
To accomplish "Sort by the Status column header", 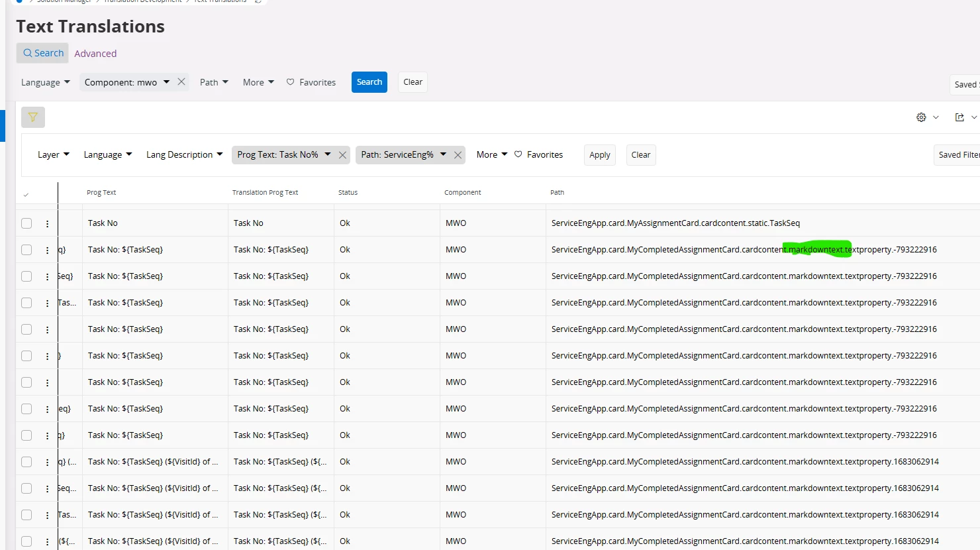I will (348, 193).
